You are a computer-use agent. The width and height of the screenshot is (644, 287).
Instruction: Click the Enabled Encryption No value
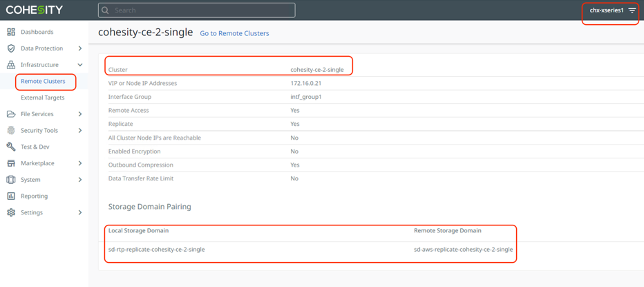pos(294,151)
